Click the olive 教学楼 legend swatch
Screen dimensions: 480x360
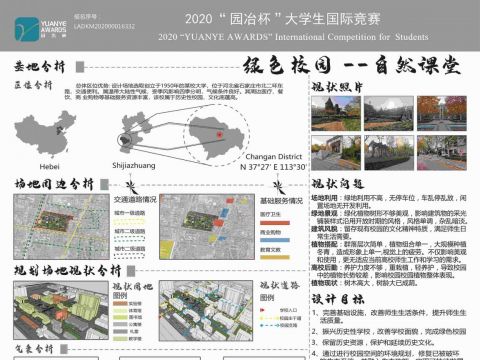pos(120,338)
